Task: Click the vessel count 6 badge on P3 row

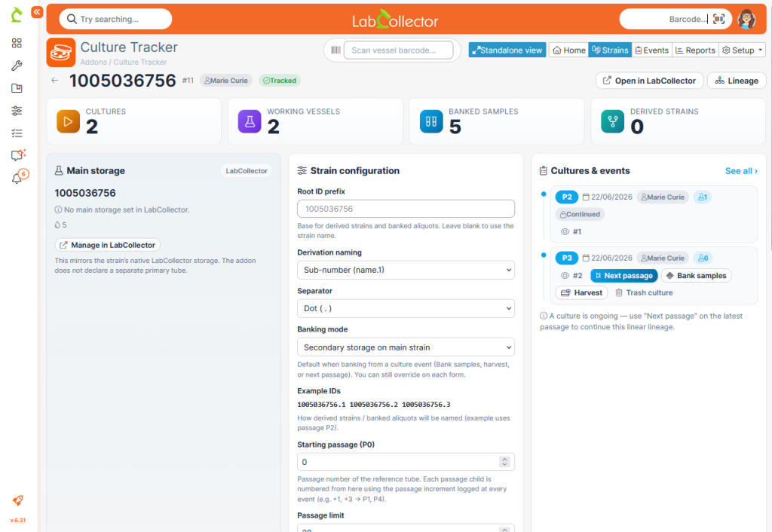Action: (x=703, y=258)
